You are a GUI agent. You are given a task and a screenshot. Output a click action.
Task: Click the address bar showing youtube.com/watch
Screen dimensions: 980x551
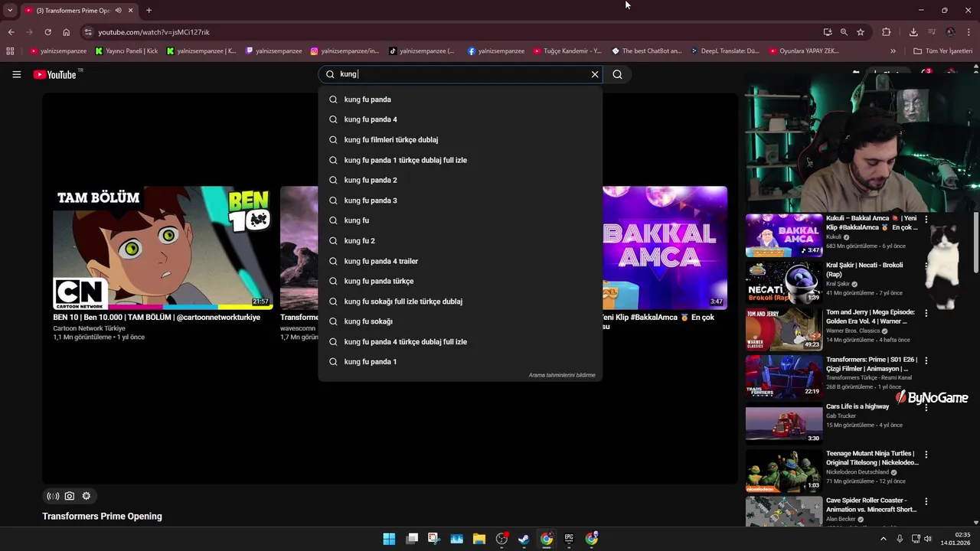[452, 32]
